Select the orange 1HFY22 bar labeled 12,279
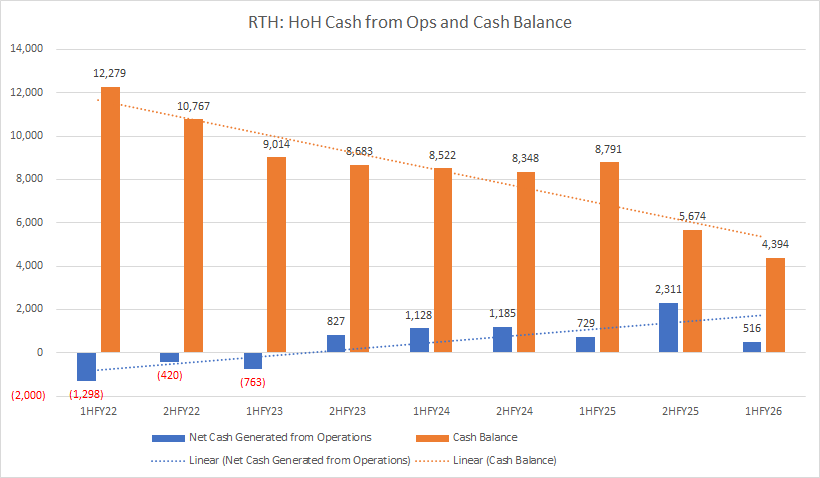This screenshot has height=478, width=820. coord(110,220)
